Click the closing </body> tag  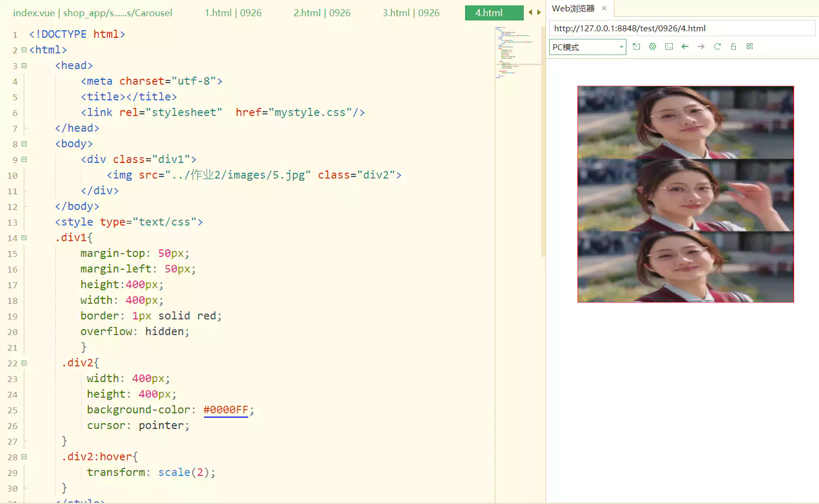point(77,206)
